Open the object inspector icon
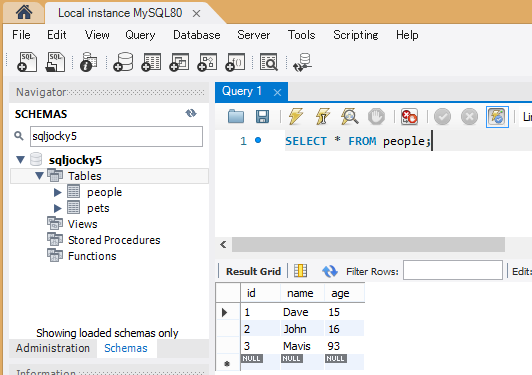The height and width of the screenshot is (375, 532). [89, 62]
